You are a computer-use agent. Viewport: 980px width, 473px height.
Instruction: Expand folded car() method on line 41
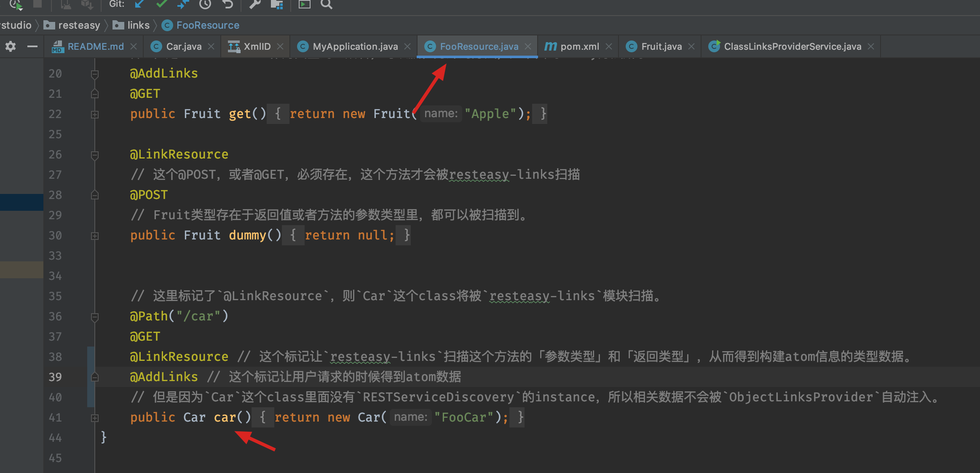[95, 418]
